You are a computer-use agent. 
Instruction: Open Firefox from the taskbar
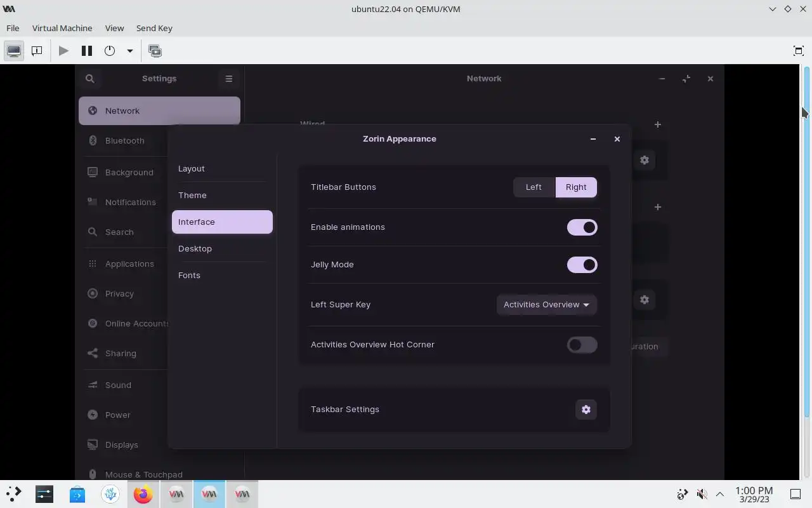tap(143, 494)
